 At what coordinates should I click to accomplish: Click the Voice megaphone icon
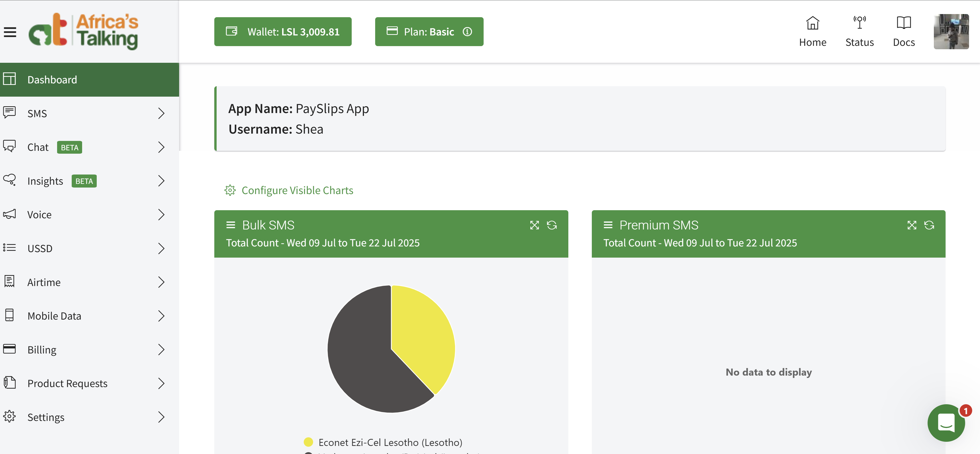coord(9,214)
